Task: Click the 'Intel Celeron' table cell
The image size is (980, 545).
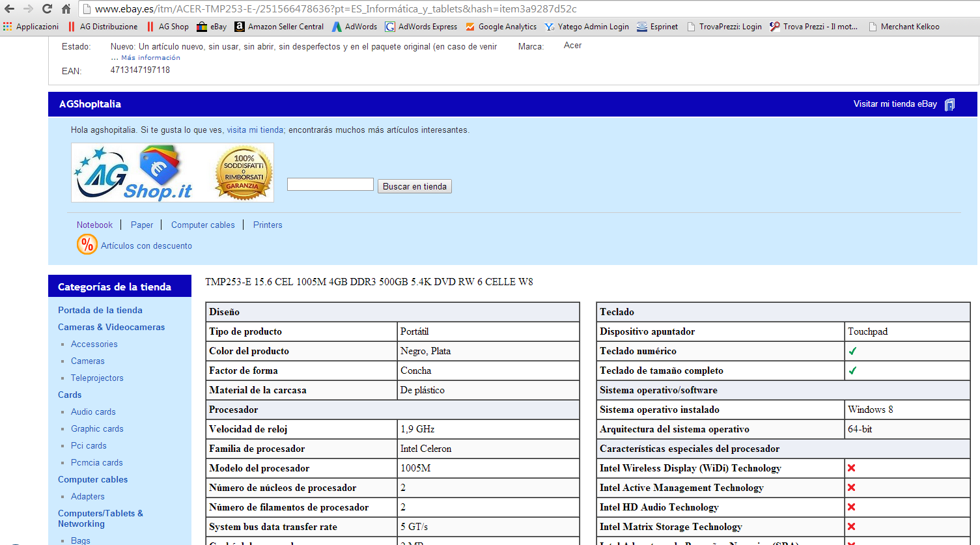Action: (x=488, y=449)
